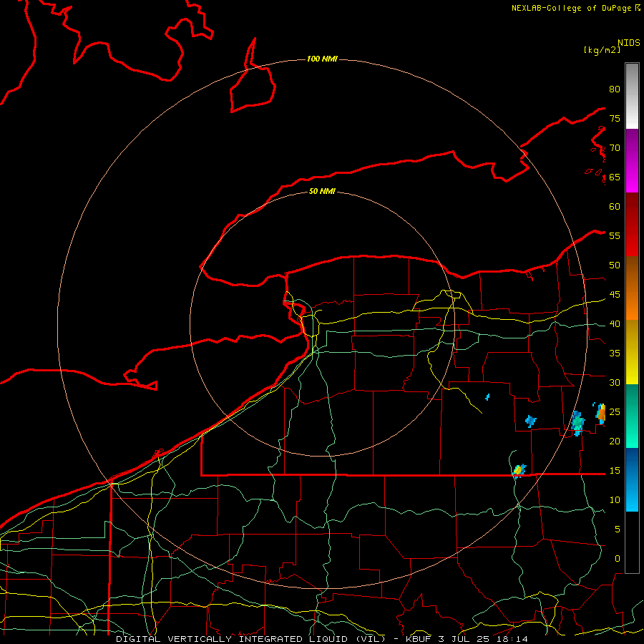Select the teal-green storm echo on the map
644x644 pixels.
coord(577,423)
